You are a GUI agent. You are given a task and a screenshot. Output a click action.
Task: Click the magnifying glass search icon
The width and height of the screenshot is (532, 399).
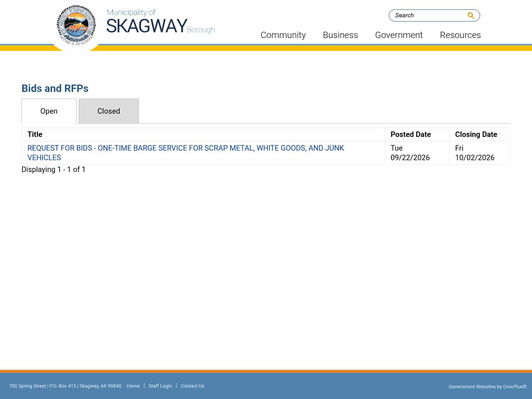[x=471, y=16]
